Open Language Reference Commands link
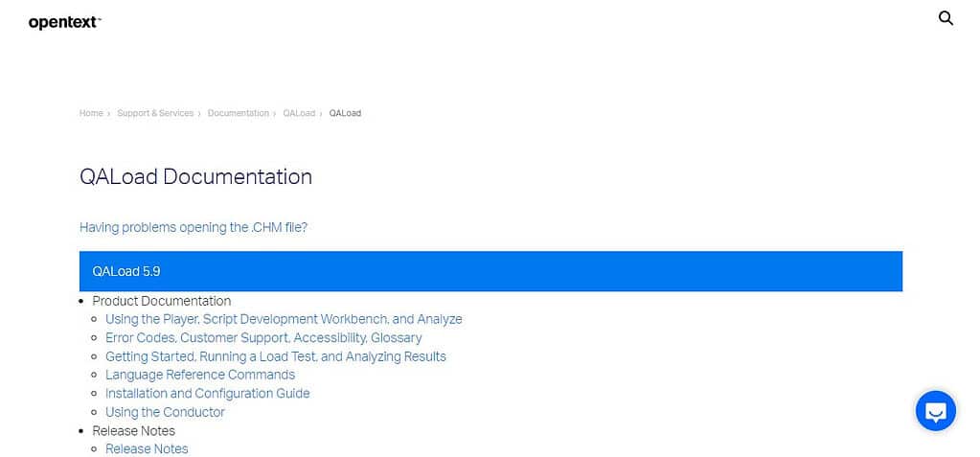 [x=200, y=375]
